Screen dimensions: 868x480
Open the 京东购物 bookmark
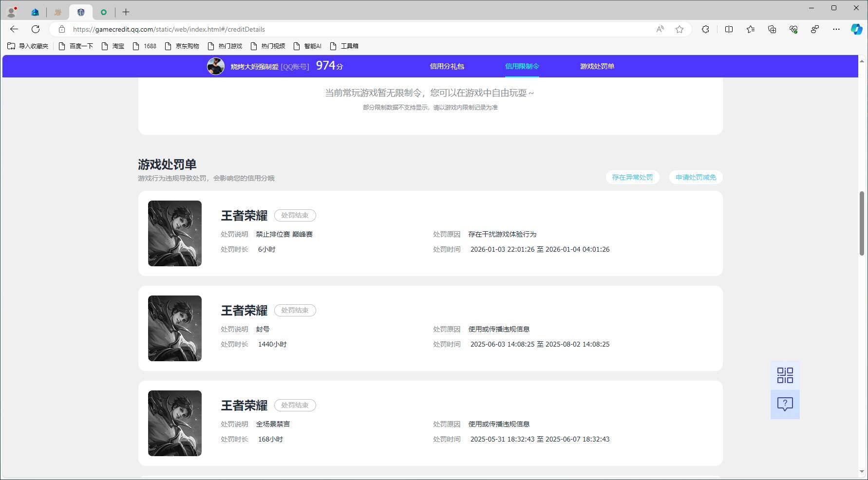182,46
